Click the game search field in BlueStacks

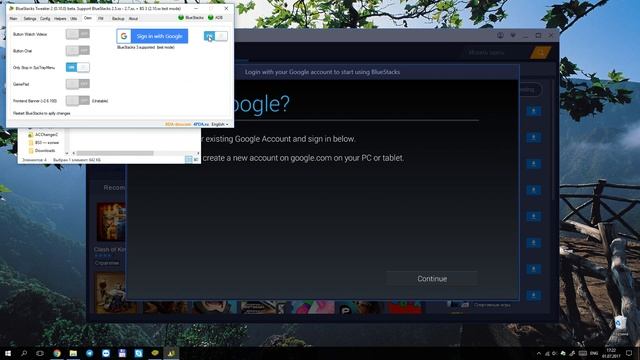pos(496,53)
